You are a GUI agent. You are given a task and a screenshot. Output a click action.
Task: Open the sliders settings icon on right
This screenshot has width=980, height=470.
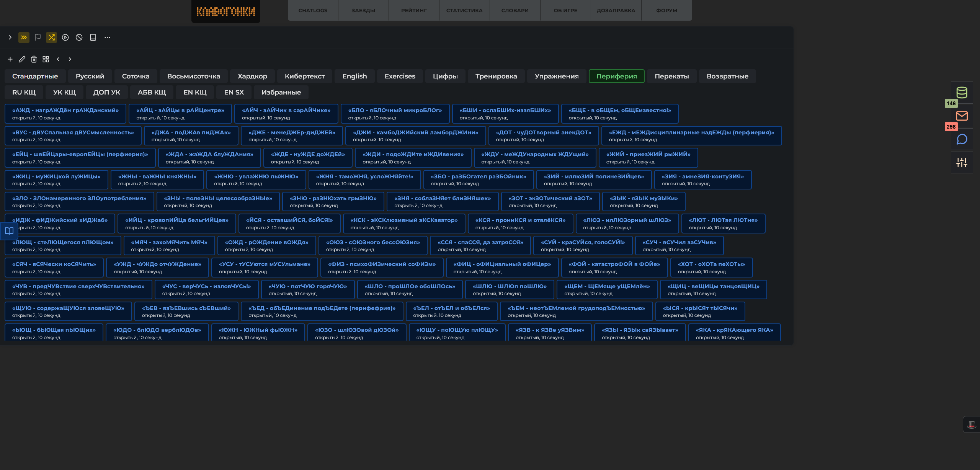(962, 163)
